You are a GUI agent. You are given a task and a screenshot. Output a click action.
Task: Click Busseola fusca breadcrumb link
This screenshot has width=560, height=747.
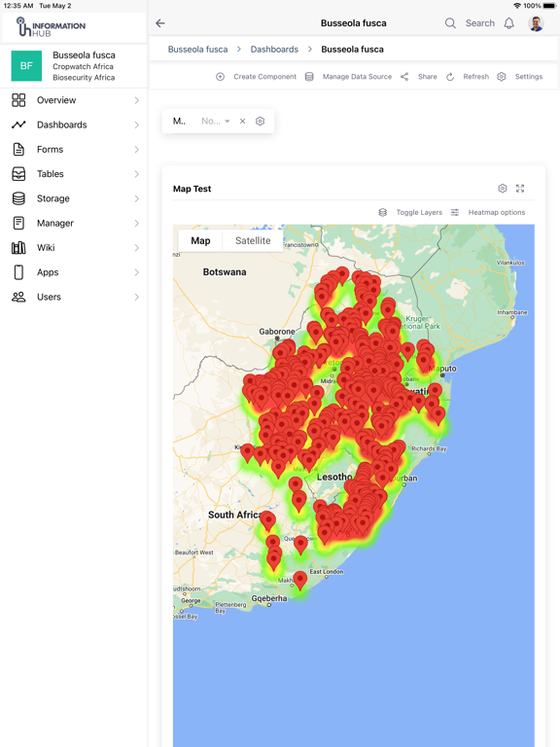(x=197, y=49)
